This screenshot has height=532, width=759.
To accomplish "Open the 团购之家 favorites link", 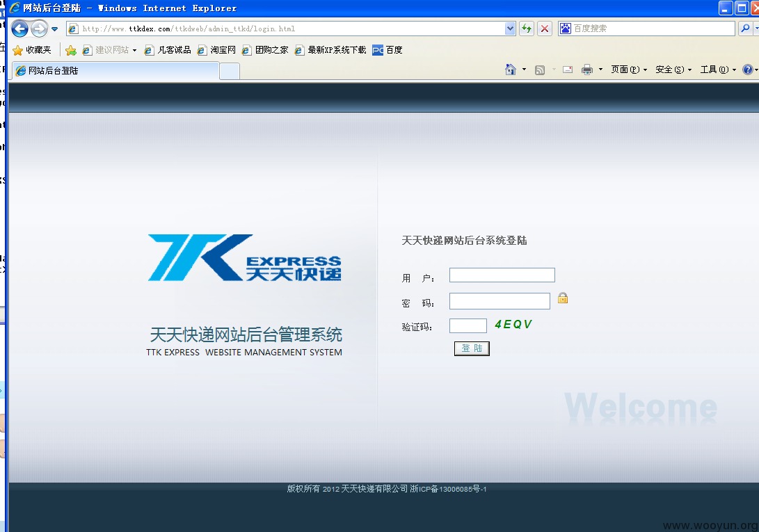I will (265, 50).
